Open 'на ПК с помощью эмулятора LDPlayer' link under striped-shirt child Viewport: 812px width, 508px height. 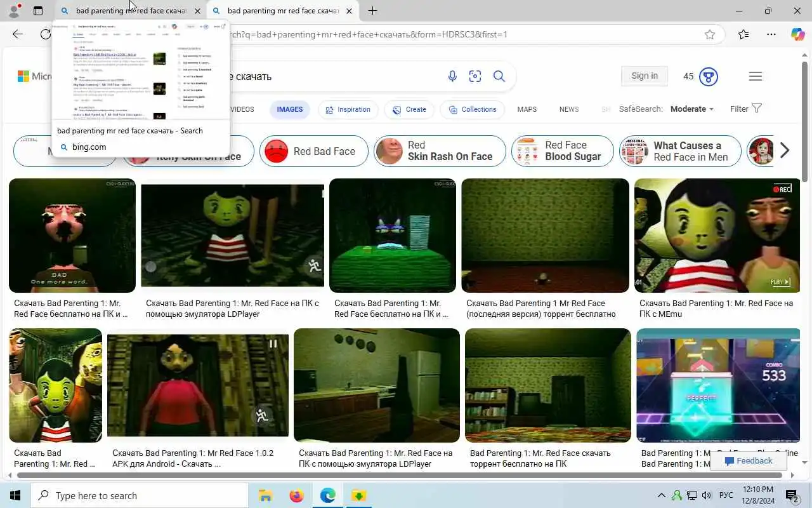[x=232, y=309]
